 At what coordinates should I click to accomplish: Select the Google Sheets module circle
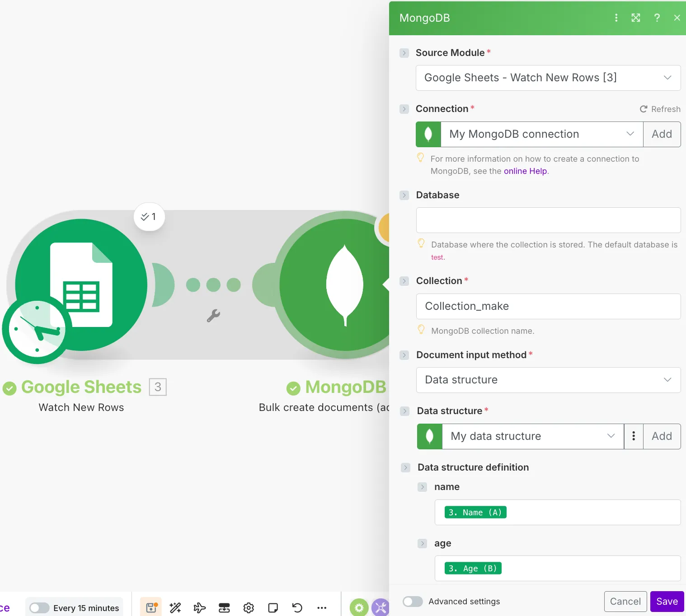pos(81,285)
